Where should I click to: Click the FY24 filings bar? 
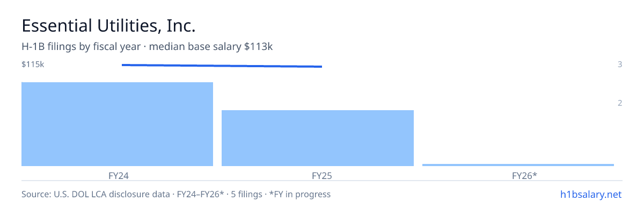pos(117,124)
